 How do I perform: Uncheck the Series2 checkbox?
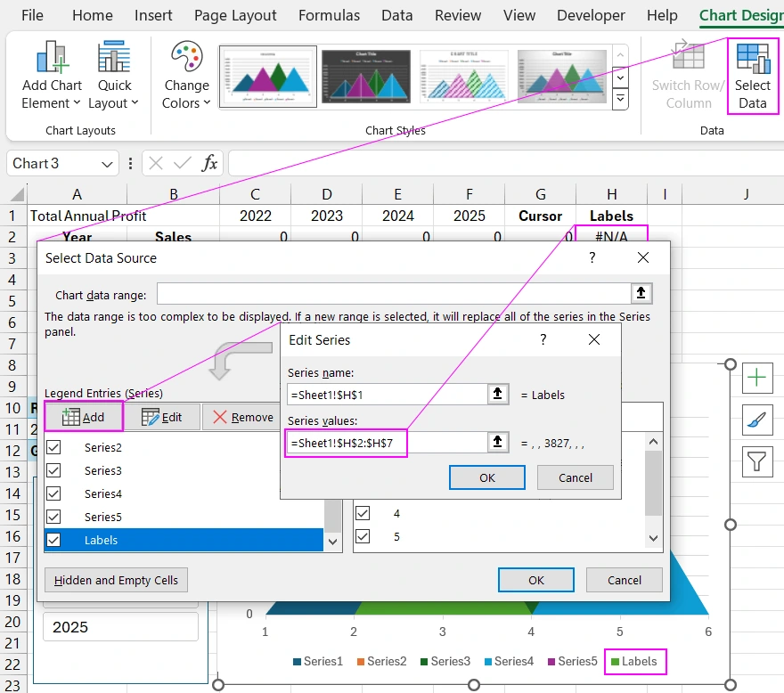(53, 447)
